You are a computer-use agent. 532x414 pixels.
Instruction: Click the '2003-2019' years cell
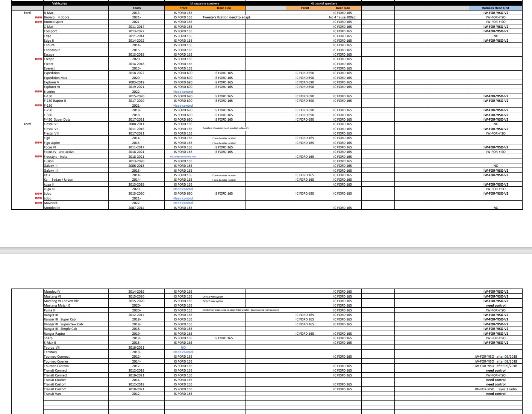pyautogui.click(x=136, y=82)
